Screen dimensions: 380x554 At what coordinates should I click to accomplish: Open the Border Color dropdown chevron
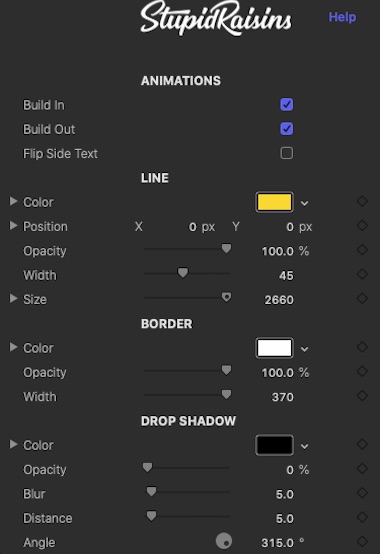click(304, 349)
